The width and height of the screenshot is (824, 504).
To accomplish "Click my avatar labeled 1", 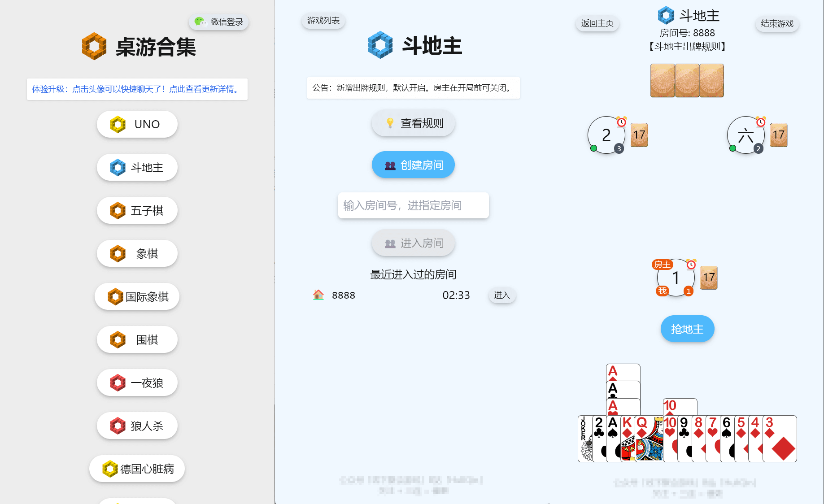I will pyautogui.click(x=676, y=278).
